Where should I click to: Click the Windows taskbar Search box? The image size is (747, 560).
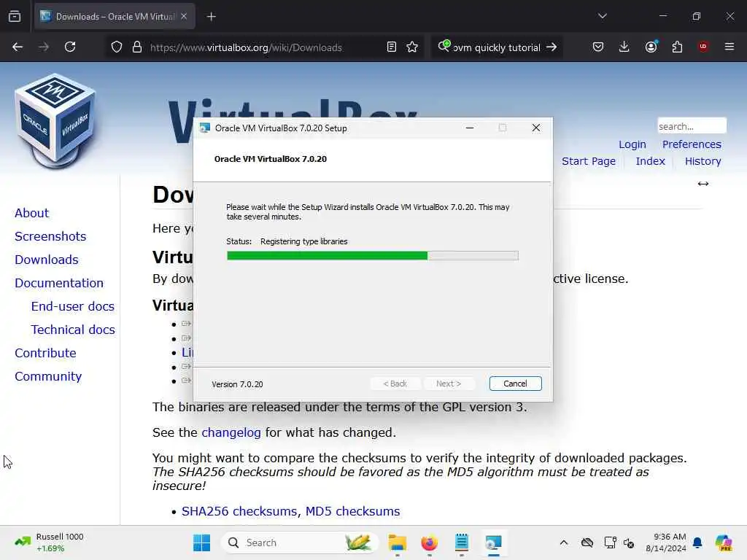coord(300,542)
